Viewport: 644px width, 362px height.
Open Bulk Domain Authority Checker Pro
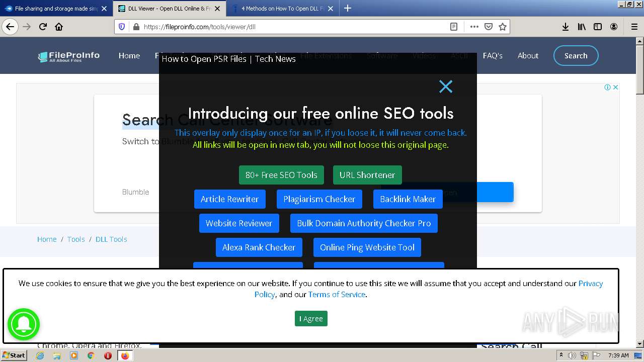coord(364,223)
